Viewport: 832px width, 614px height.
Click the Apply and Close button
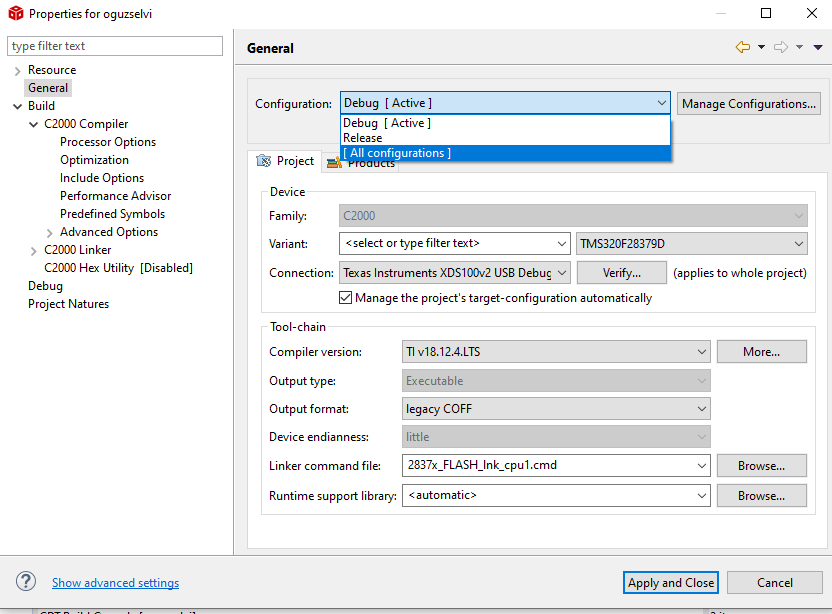[x=670, y=583]
